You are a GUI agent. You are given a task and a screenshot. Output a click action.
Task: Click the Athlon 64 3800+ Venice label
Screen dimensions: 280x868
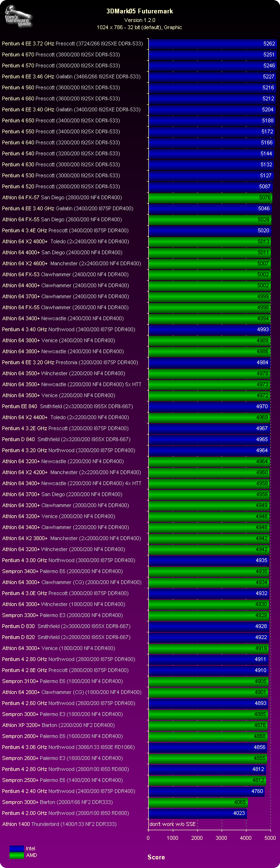click(59, 340)
